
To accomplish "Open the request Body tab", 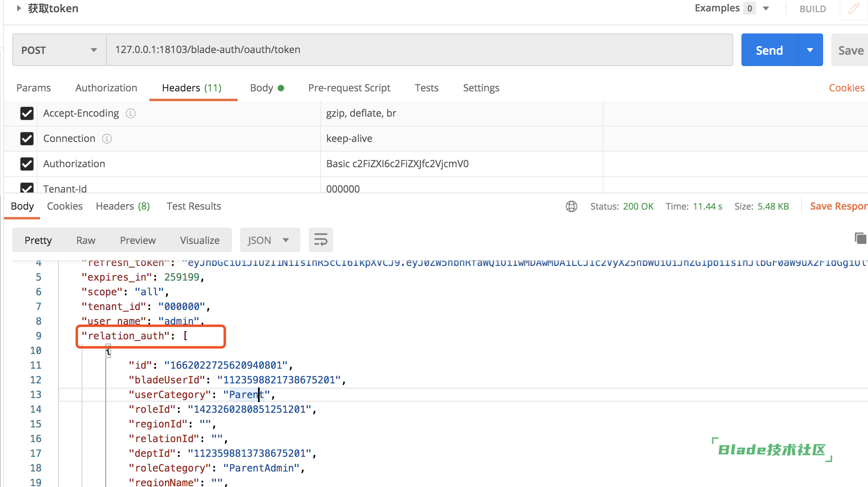I will tap(267, 88).
